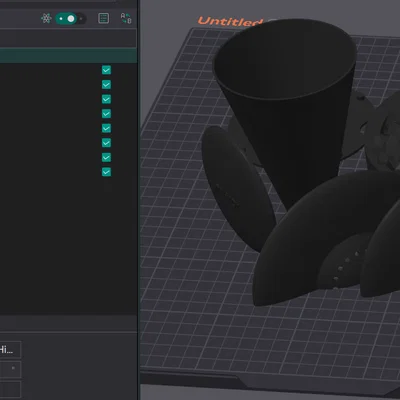Image resolution: width=400 pixels, height=400 pixels.
Task: Click the orange Untitled plate name label
Action: pyautogui.click(x=230, y=21)
